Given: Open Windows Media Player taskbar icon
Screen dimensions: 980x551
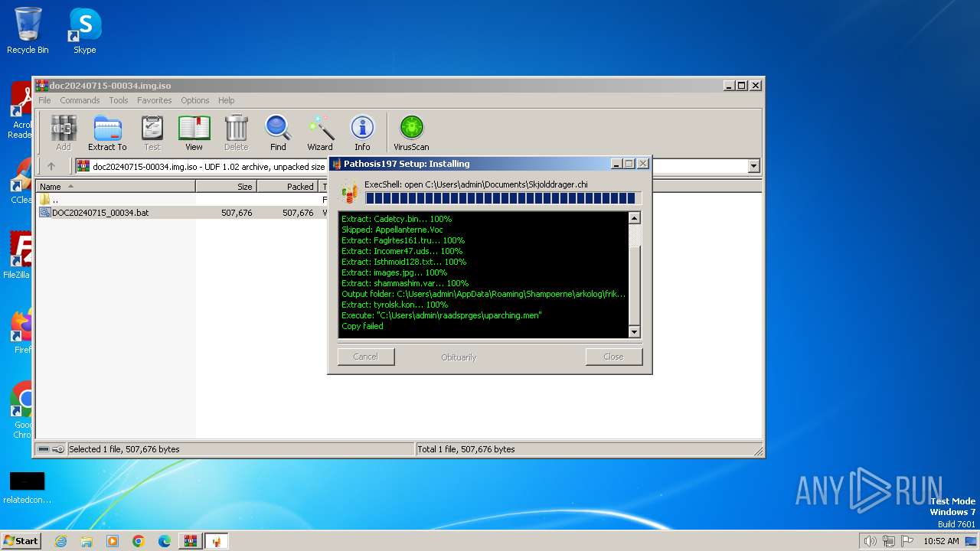Looking at the screenshot, I should (113, 541).
